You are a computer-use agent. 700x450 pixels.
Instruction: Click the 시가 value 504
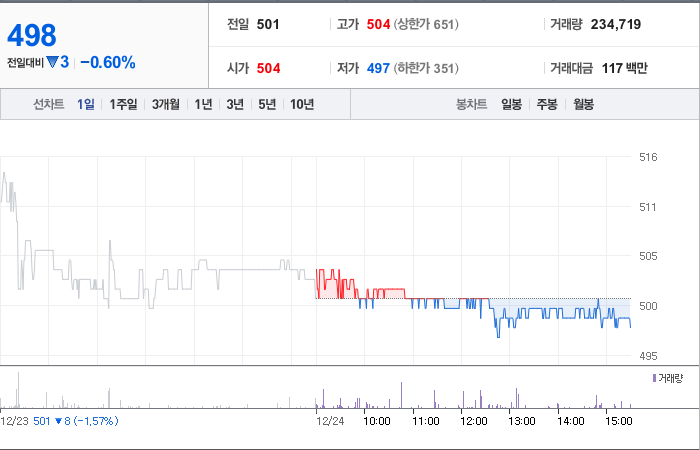(x=268, y=68)
